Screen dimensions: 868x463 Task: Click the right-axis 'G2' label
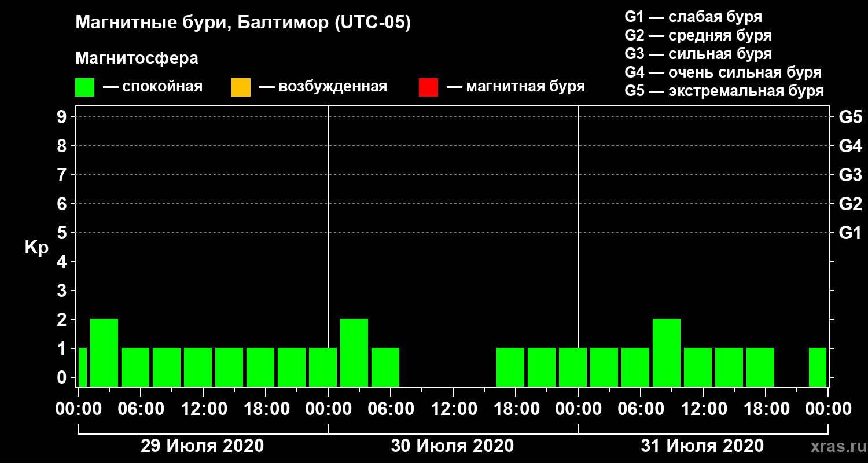pos(850,204)
